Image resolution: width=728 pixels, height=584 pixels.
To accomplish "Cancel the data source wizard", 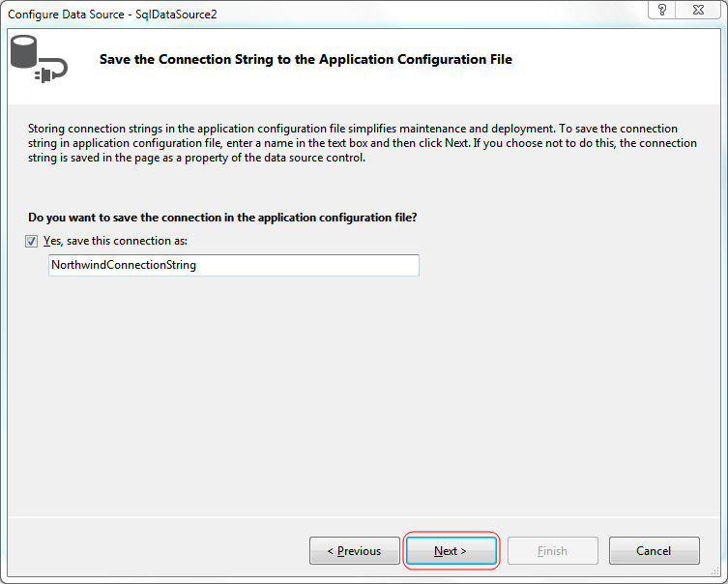I will coord(654,551).
